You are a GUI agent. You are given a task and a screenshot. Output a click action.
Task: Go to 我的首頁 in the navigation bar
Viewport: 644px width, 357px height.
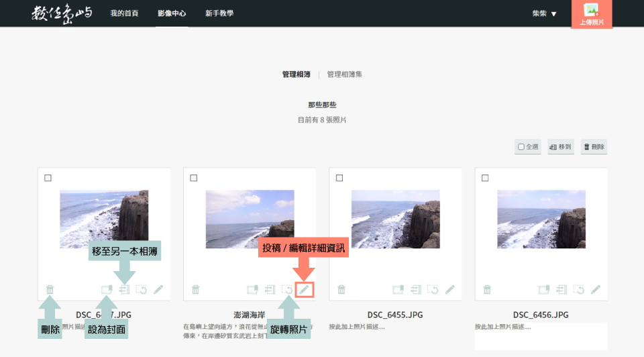coord(124,13)
